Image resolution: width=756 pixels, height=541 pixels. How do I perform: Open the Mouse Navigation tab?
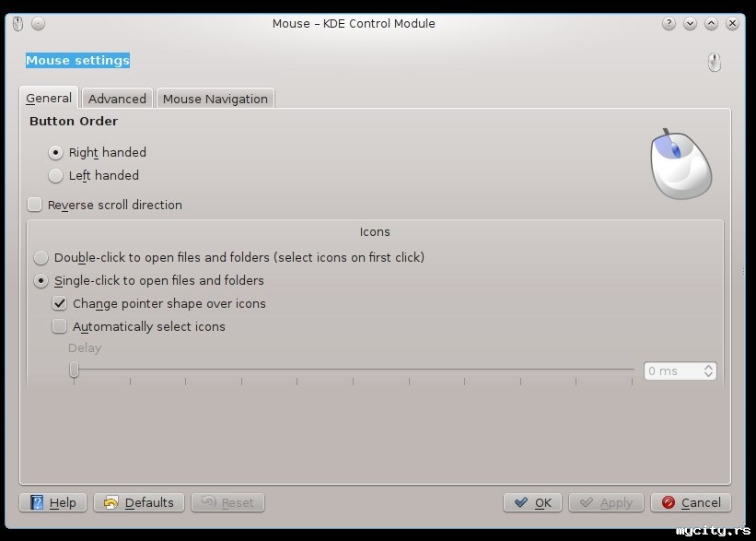pos(215,99)
